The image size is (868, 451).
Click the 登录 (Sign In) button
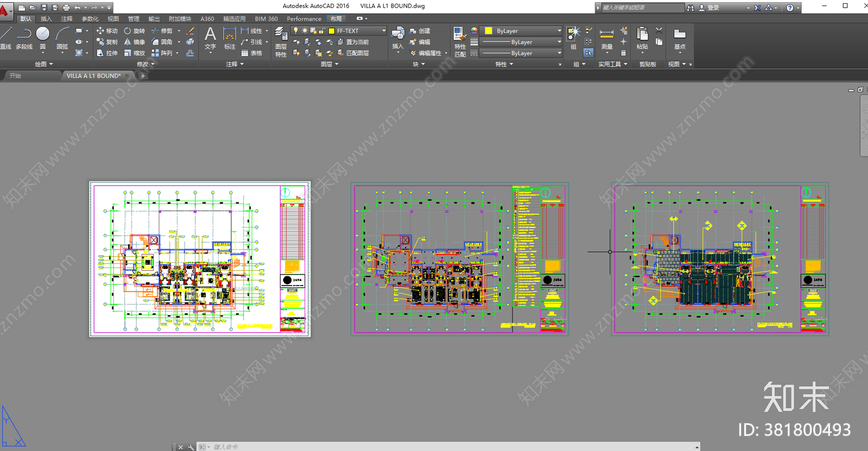click(709, 8)
